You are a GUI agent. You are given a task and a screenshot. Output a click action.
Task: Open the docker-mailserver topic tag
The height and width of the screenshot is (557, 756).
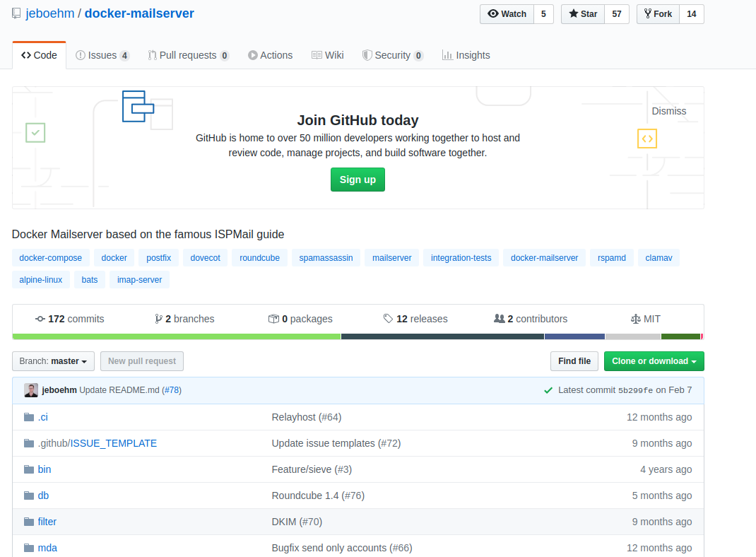544,258
